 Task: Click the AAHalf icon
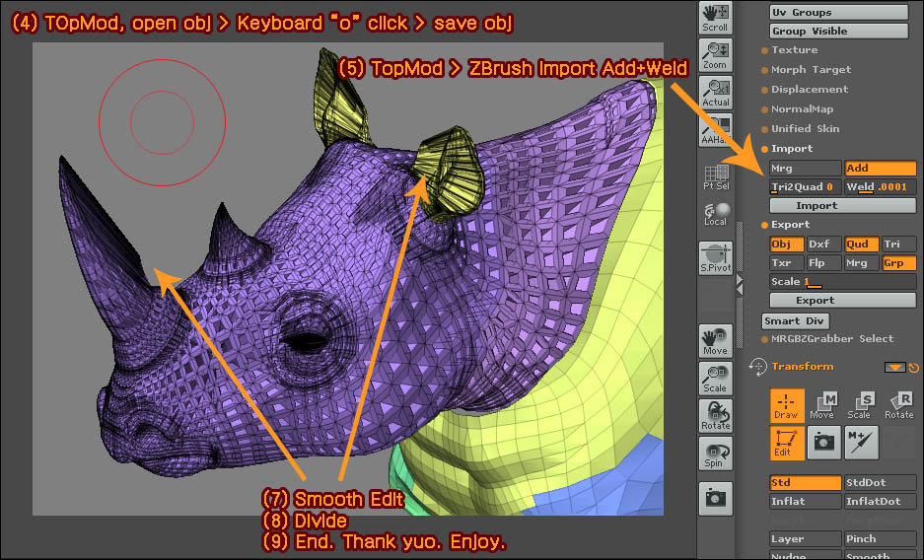pyautogui.click(x=715, y=130)
